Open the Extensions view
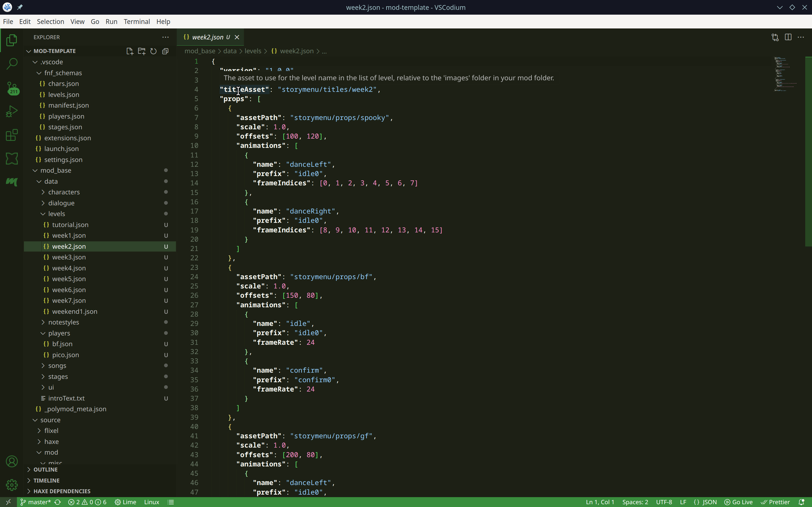The height and width of the screenshot is (507, 812). [x=12, y=135]
